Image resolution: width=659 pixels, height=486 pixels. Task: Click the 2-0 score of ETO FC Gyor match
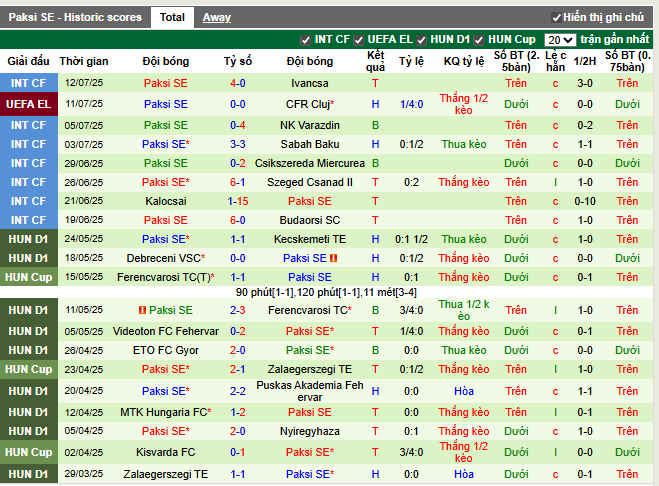click(237, 350)
